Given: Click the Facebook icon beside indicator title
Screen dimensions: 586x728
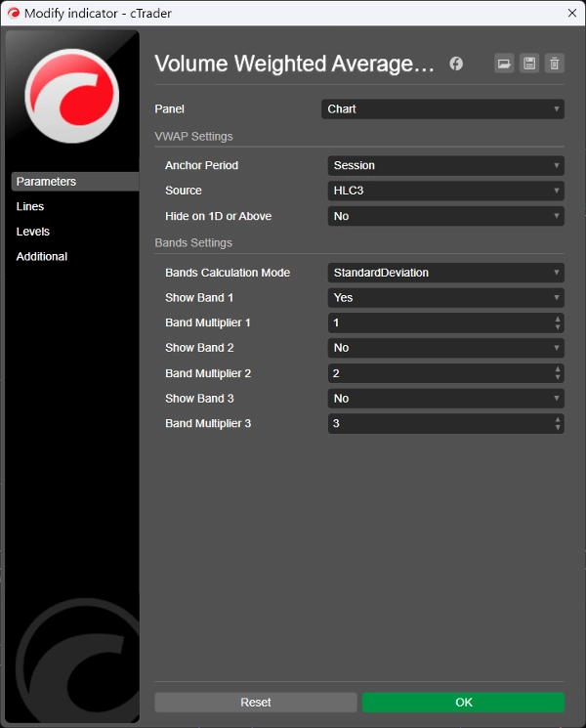Looking at the screenshot, I should [456, 64].
